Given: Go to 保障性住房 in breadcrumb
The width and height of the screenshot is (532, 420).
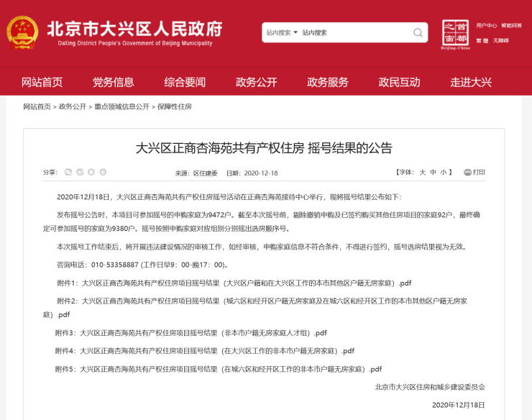Looking at the screenshot, I should [175, 106].
